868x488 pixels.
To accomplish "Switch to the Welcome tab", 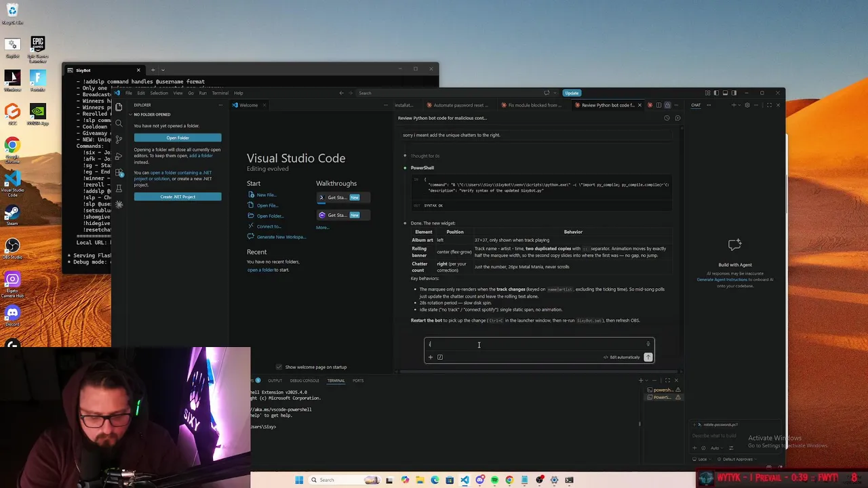I will click(x=248, y=105).
